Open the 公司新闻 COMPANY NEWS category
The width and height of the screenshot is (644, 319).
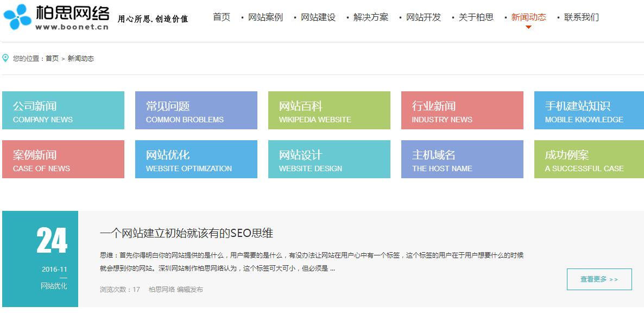tap(63, 110)
